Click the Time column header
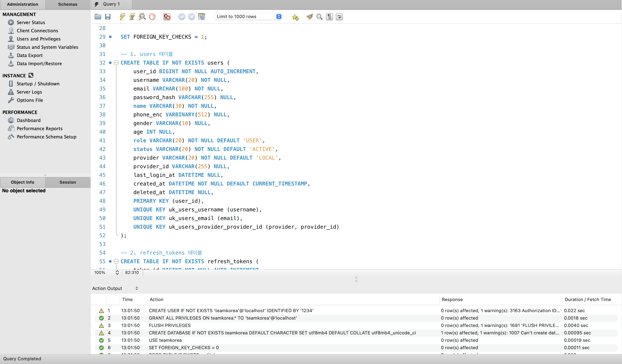This screenshot has width=622, height=364. pyautogui.click(x=127, y=299)
